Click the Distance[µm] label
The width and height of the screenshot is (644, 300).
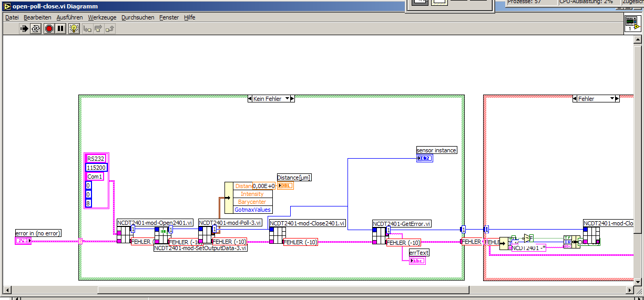pyautogui.click(x=294, y=178)
